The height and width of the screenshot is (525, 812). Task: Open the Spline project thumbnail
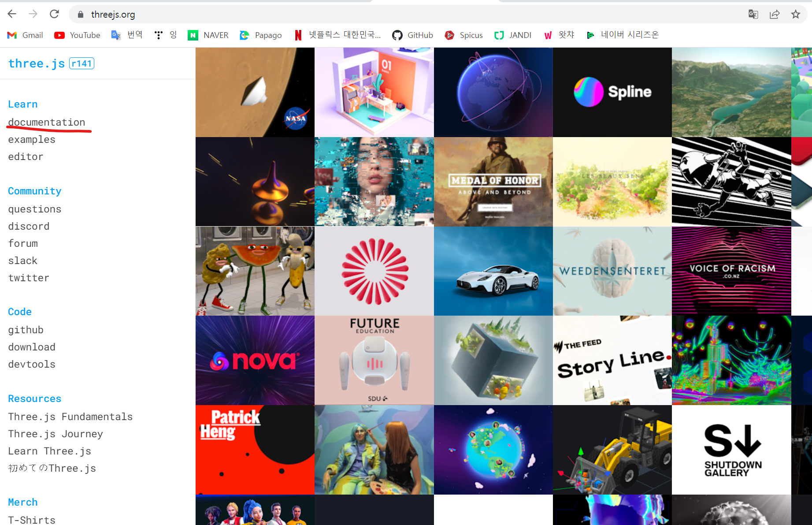[612, 92]
